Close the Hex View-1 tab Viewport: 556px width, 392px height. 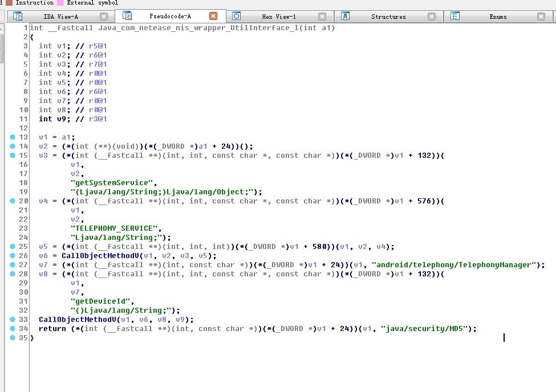322,17
